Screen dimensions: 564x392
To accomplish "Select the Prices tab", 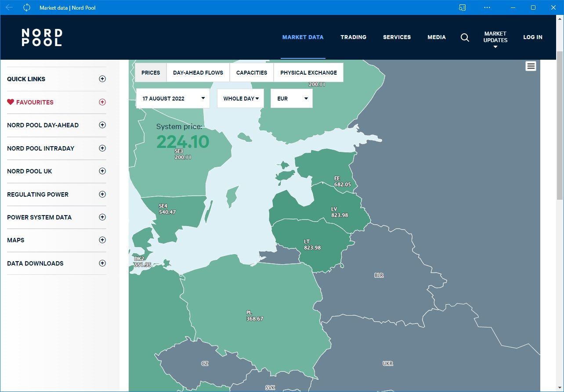I will click(151, 72).
